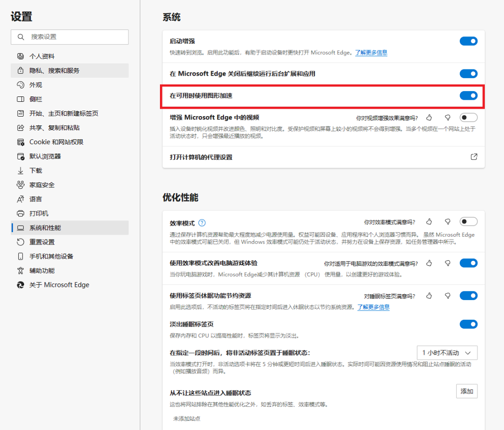Click the 关于 Microsoft Edge icon in sidebar
This screenshot has width=504, height=430.
point(21,285)
